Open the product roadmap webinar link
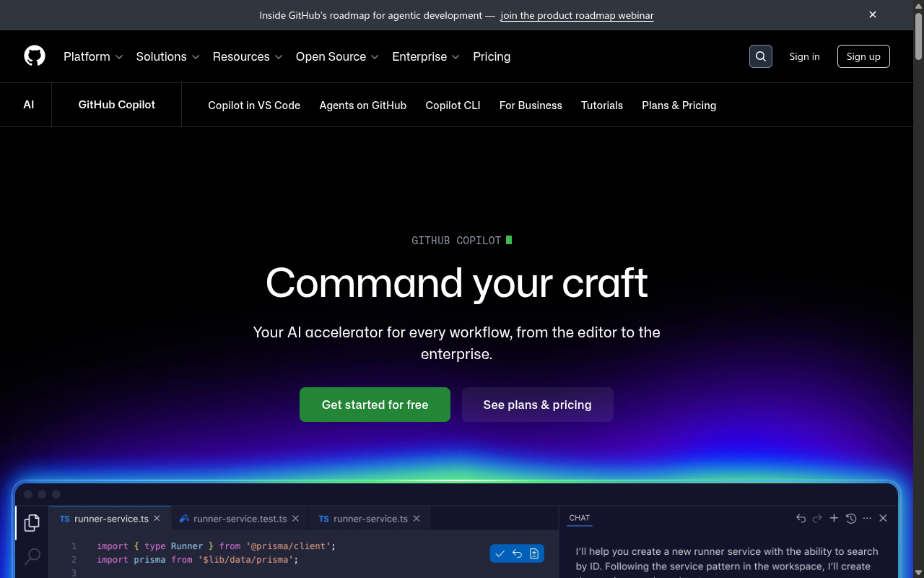924x578 pixels. pos(577,15)
